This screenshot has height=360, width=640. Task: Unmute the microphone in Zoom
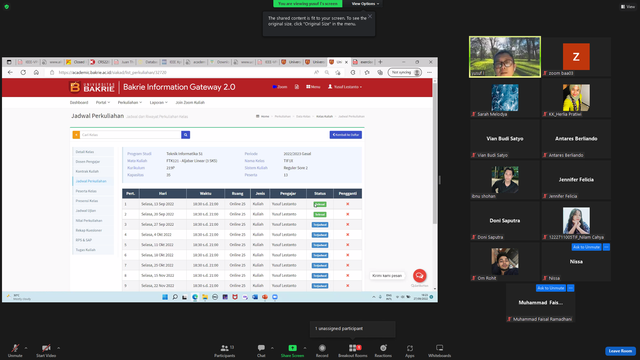coord(15,350)
